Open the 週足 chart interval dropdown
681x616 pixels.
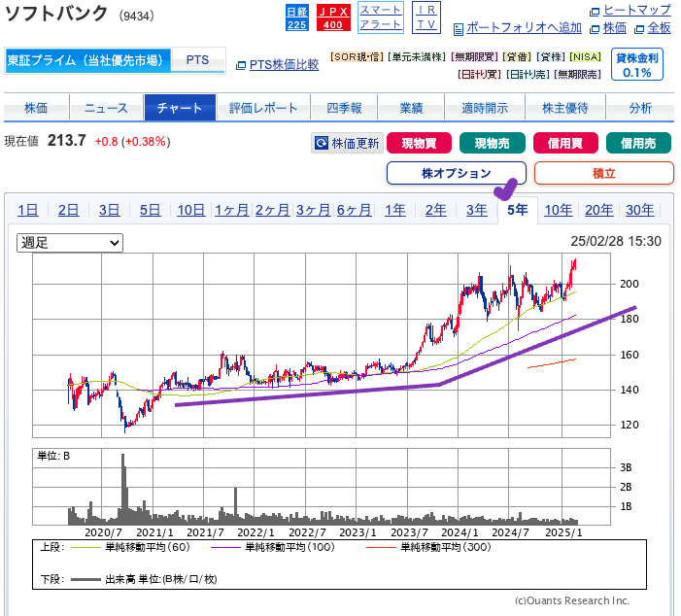[70, 242]
